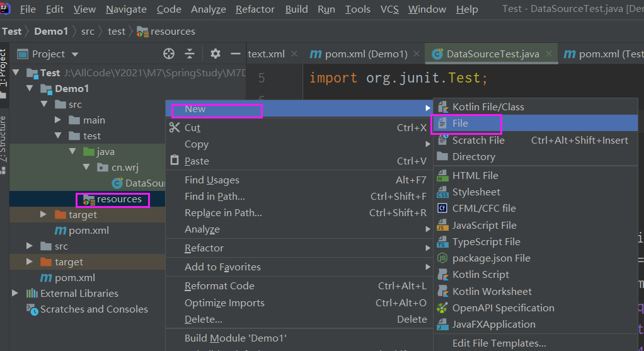Click the collapse all icon in Project panel
The image size is (644, 351).
(190, 54)
